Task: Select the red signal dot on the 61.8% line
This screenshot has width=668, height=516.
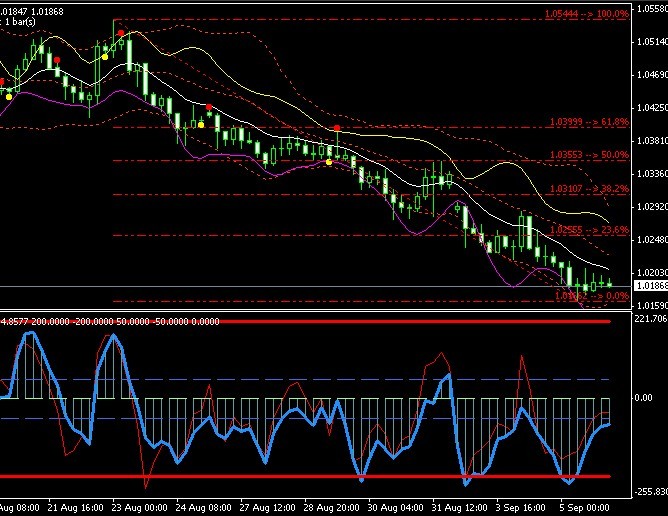Action: point(337,128)
